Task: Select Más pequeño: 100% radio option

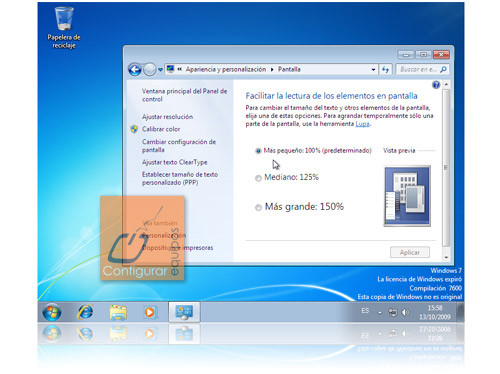Action: pyautogui.click(x=258, y=151)
